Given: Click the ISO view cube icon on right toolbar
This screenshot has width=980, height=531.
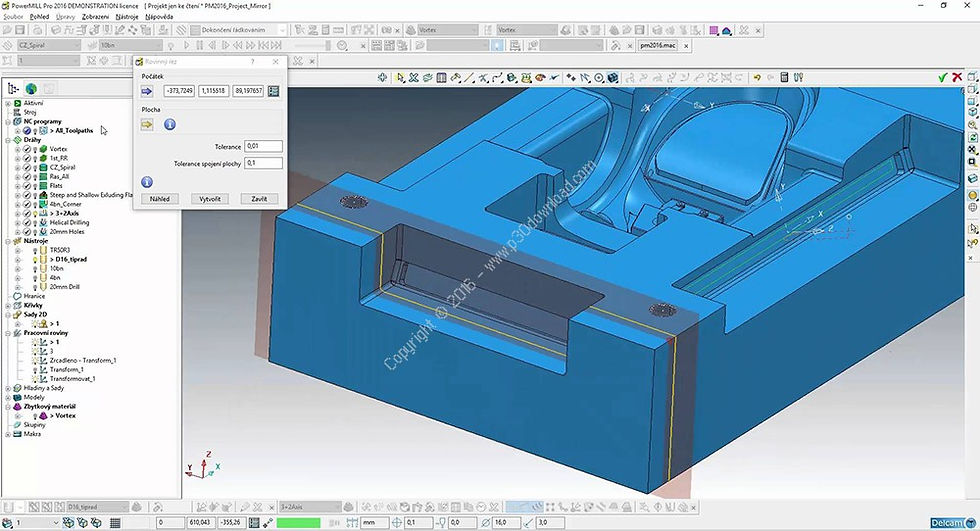Looking at the screenshot, I should (x=972, y=113).
